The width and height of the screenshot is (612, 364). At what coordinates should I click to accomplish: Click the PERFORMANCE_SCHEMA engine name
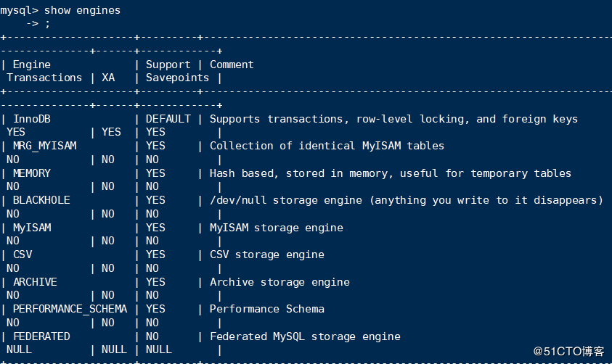pos(70,309)
